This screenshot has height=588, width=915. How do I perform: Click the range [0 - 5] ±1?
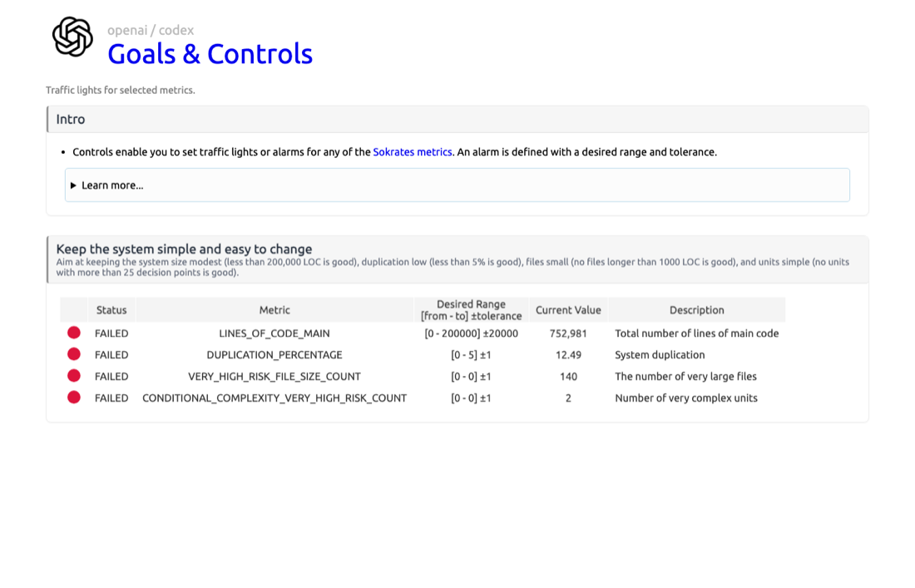tap(471, 354)
